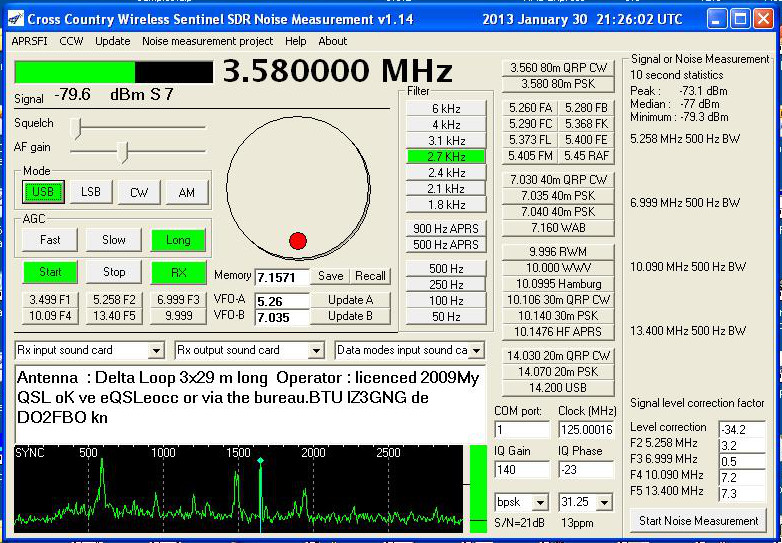Screen dimensions: 782x543
Task: Tune to 10.09 F4 preset
Action: point(50,316)
